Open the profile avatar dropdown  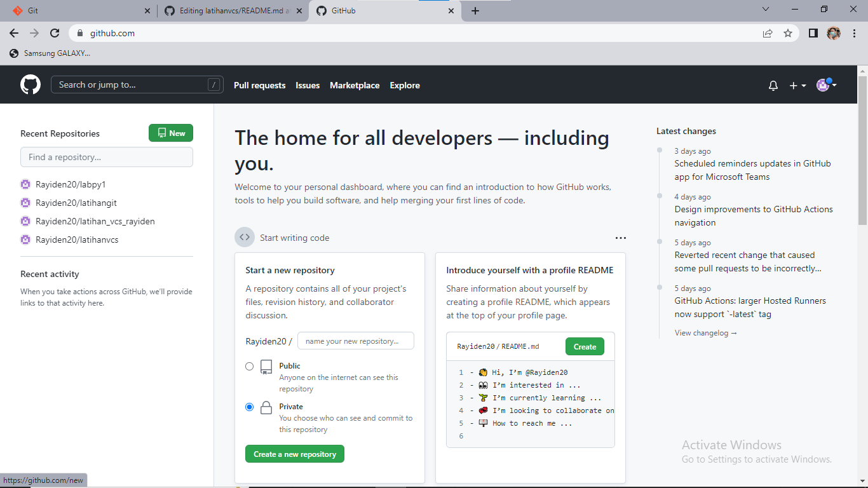(x=823, y=85)
